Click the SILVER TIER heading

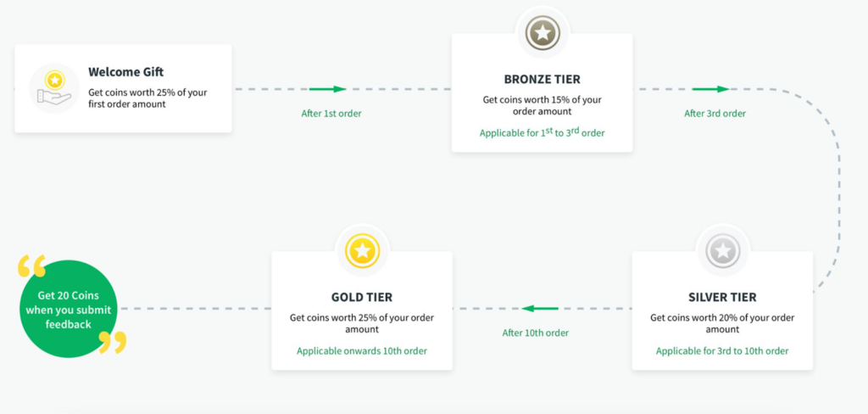click(722, 298)
